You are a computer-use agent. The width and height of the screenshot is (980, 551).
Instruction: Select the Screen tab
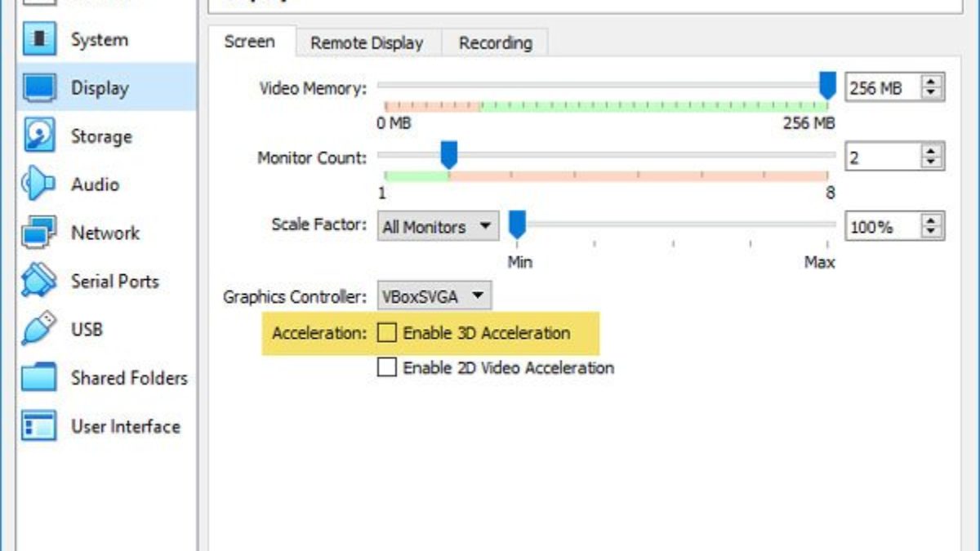tap(249, 42)
